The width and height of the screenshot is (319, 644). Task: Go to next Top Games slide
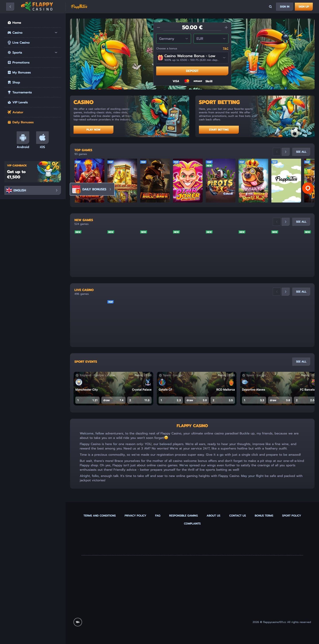[x=286, y=152]
